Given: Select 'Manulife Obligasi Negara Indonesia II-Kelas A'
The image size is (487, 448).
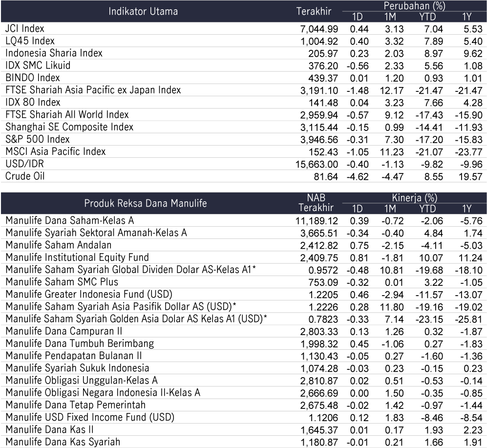Looking at the screenshot, I should click(x=103, y=393).
